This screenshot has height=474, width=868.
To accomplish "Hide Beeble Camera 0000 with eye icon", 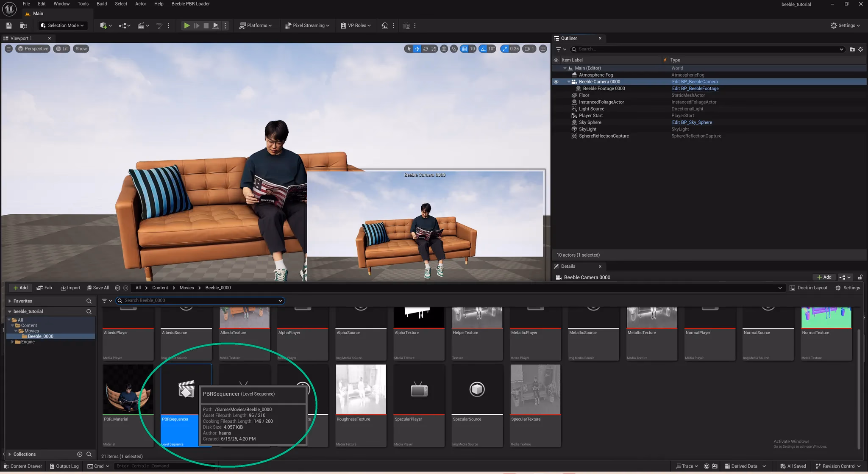I will coord(556,82).
